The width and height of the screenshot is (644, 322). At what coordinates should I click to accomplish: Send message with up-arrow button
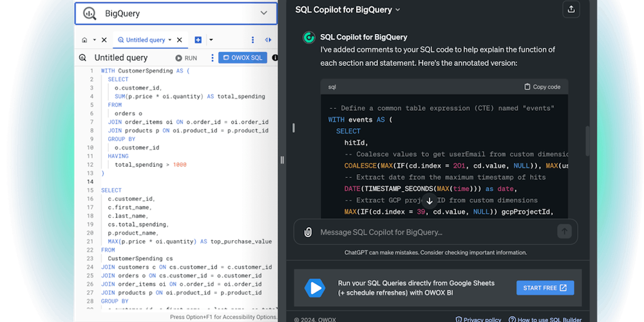[564, 232]
